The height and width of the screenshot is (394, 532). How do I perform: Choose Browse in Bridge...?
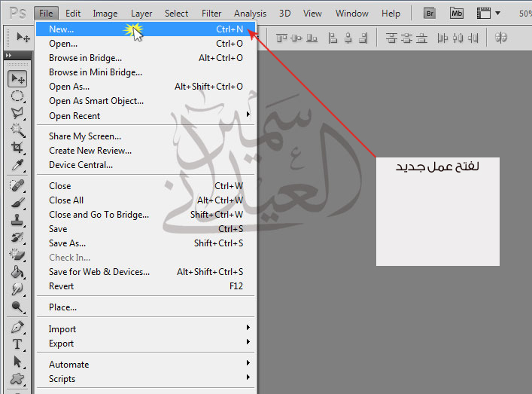click(145, 58)
